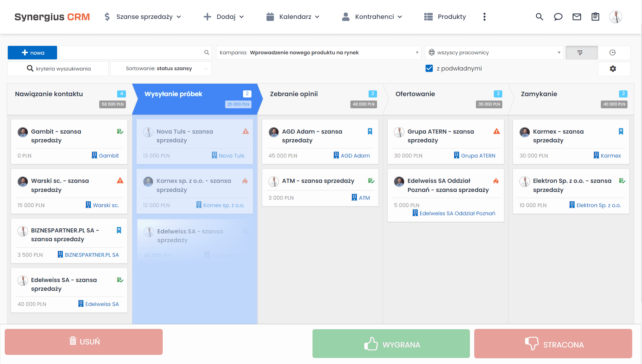Switch to the clock history view toggle
The image size is (642, 364).
(613, 52)
